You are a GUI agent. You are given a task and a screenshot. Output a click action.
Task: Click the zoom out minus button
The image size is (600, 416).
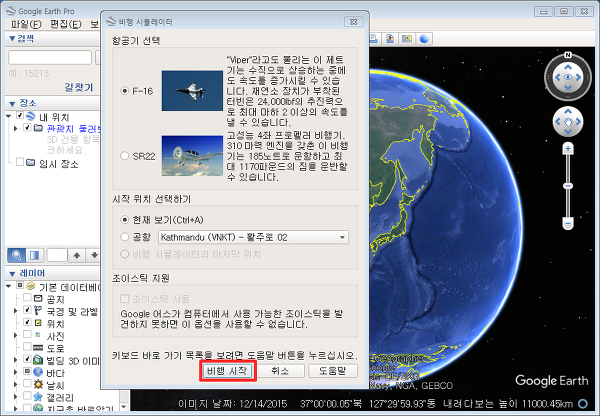point(568,223)
